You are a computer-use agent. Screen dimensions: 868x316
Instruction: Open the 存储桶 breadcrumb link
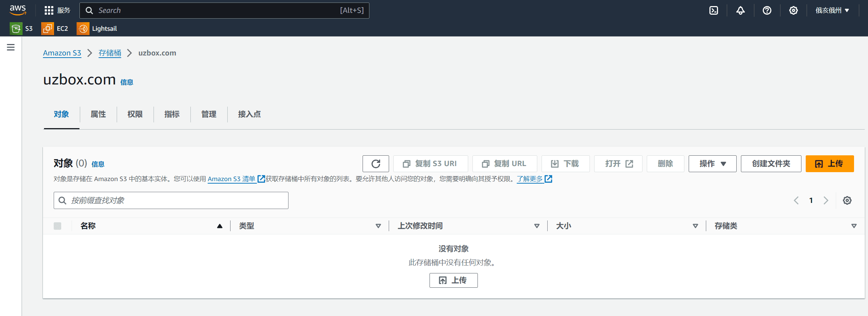110,53
